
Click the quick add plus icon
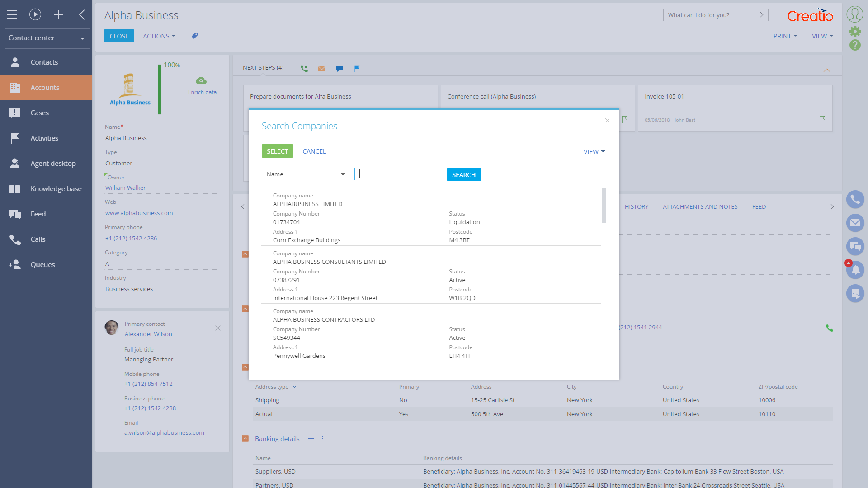59,14
